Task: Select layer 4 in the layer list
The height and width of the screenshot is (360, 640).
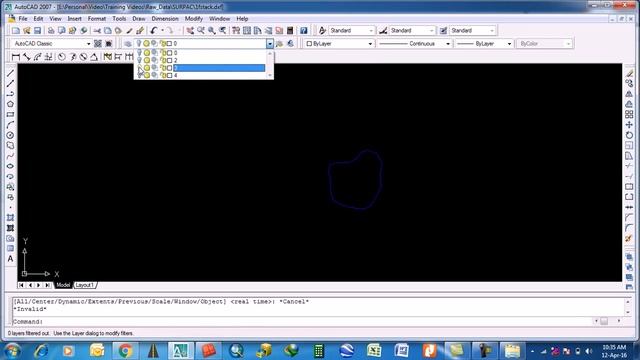Action: click(x=219, y=76)
